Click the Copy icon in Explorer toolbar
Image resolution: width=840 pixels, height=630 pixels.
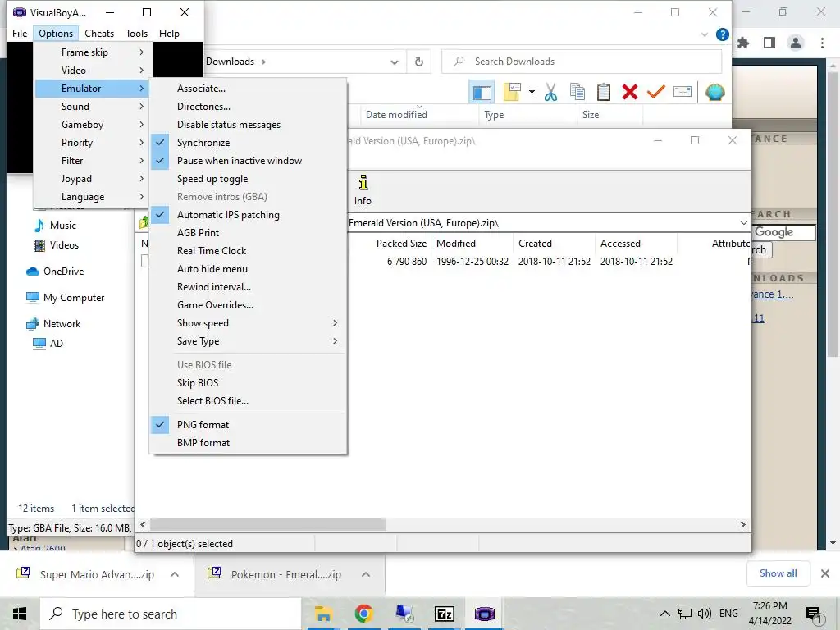577,92
